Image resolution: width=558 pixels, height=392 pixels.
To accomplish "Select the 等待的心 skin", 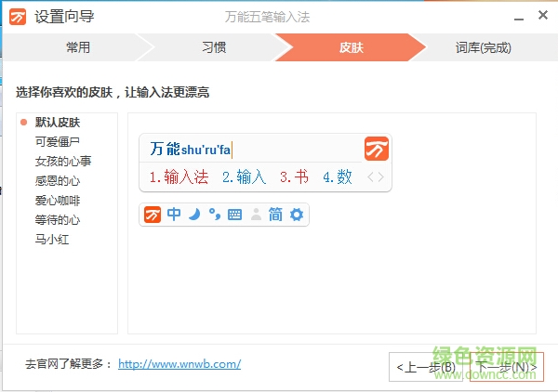I will pos(58,220).
